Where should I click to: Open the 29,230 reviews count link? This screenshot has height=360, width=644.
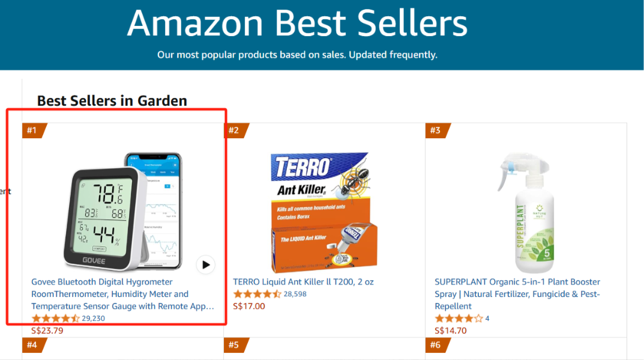coord(93,319)
